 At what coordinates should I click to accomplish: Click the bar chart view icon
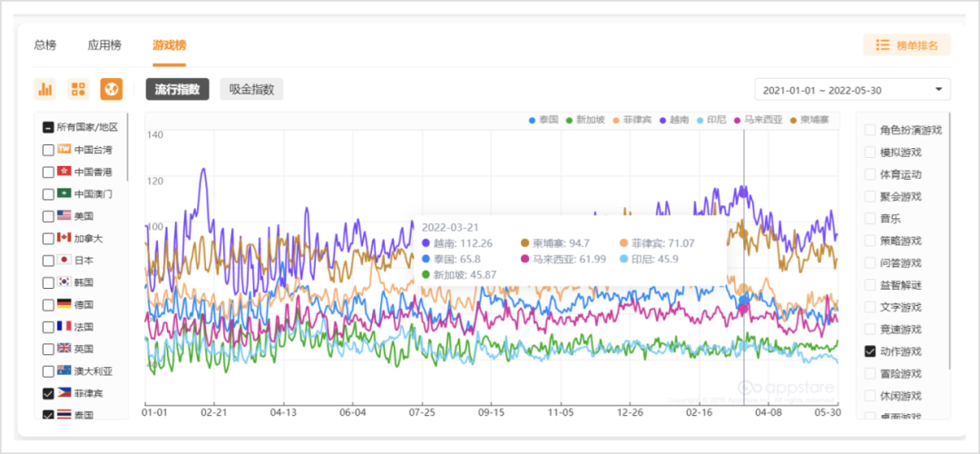pyautogui.click(x=44, y=89)
